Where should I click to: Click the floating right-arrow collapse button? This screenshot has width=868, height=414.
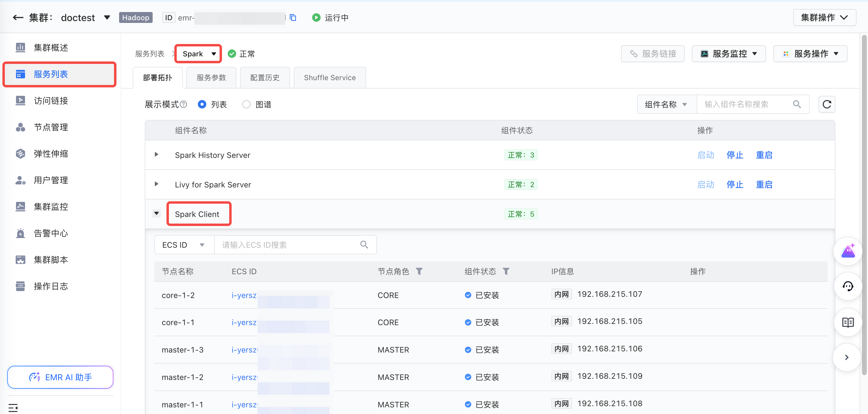[x=847, y=357]
